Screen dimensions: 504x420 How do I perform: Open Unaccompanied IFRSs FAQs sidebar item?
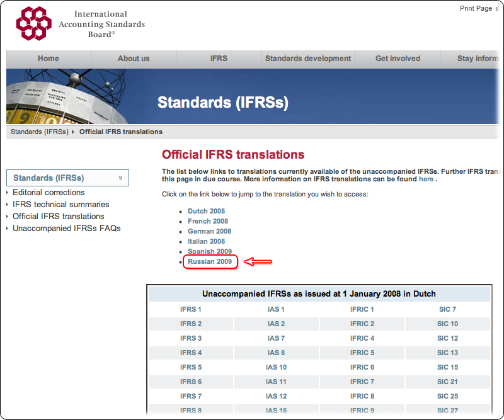point(67,228)
